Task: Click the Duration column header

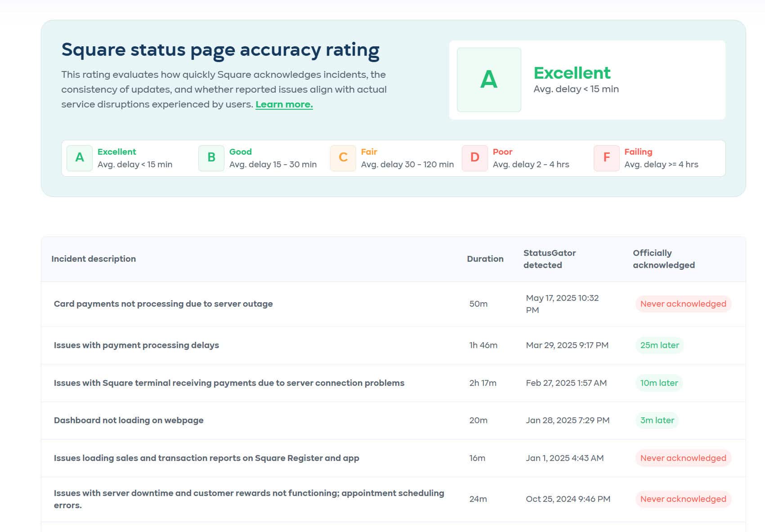Action: point(485,259)
